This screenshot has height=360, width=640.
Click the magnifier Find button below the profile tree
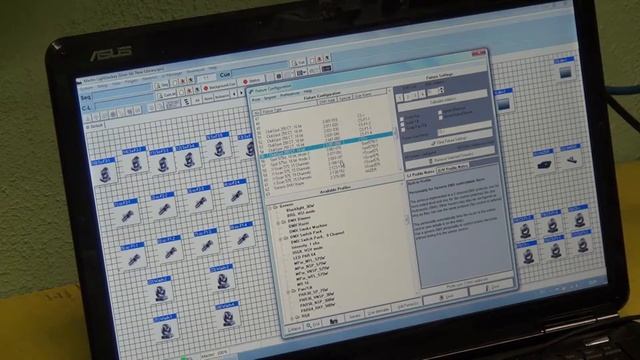[313, 324]
